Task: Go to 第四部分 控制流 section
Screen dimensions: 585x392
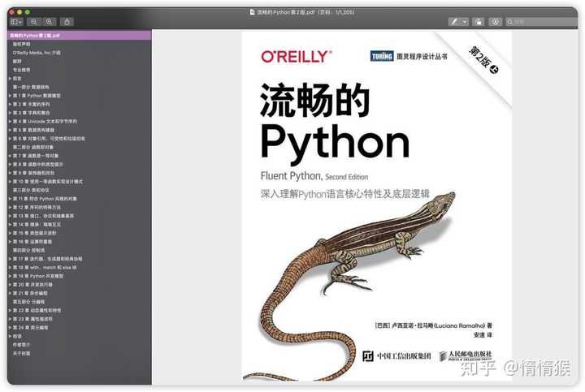Action: click(28, 250)
